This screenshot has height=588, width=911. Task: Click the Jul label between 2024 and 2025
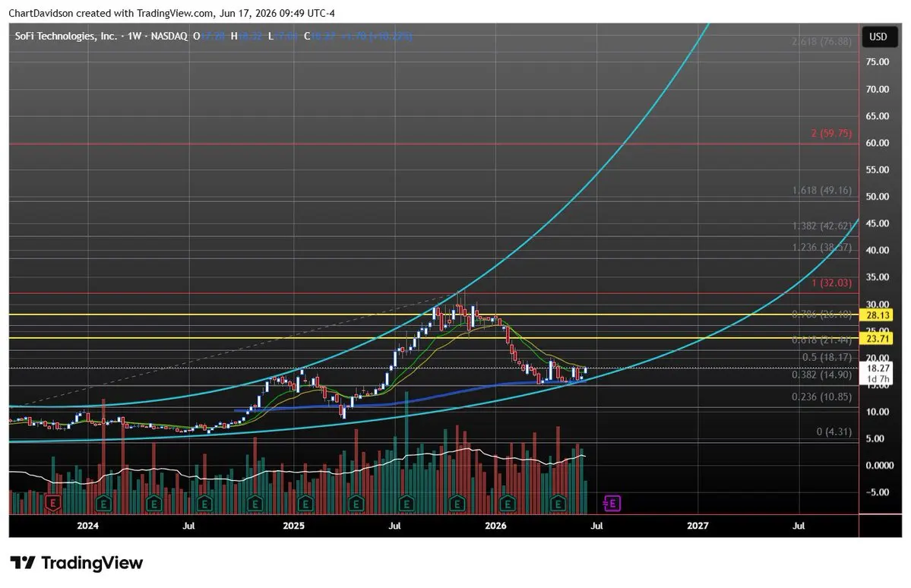(x=188, y=526)
